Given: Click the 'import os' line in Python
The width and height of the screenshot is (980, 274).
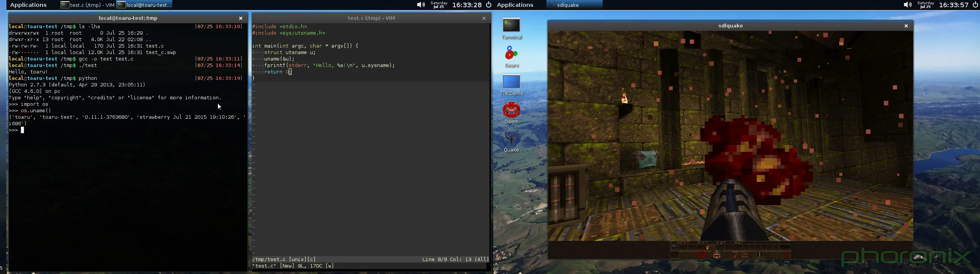Looking at the screenshot, I should tap(29, 104).
